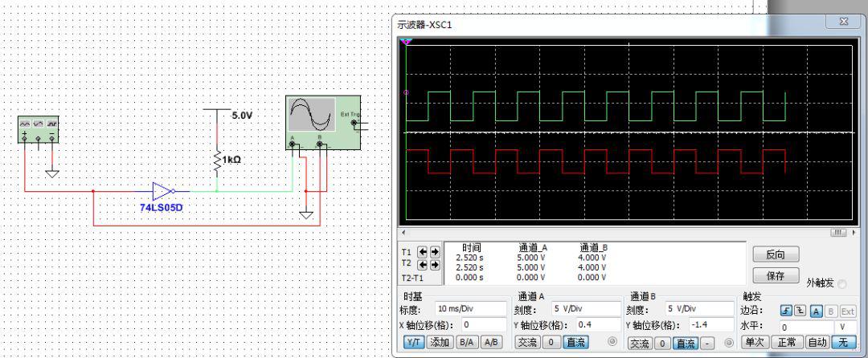Select the 74LS05D inverter gate symbol
This screenshot has height=358, width=868.
point(162,191)
